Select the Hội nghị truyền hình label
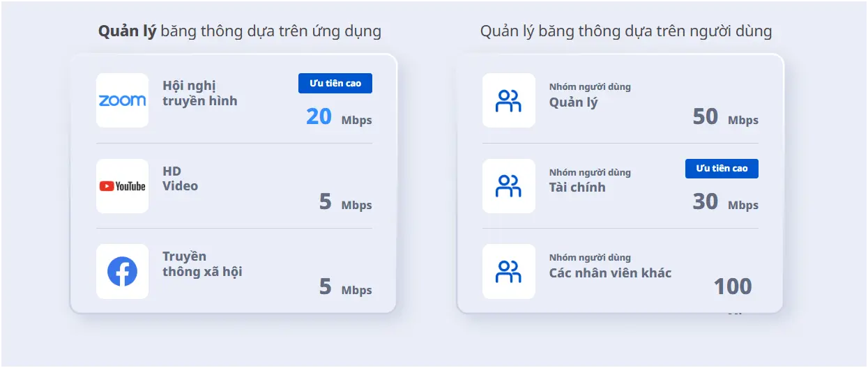This screenshot has height=368, width=868. 200,93
